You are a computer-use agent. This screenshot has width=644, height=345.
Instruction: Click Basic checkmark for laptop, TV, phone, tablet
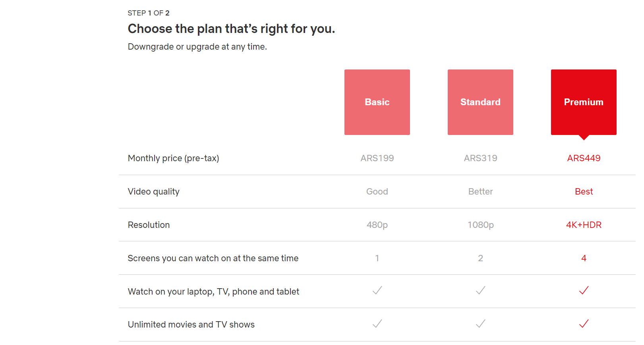[x=377, y=291]
